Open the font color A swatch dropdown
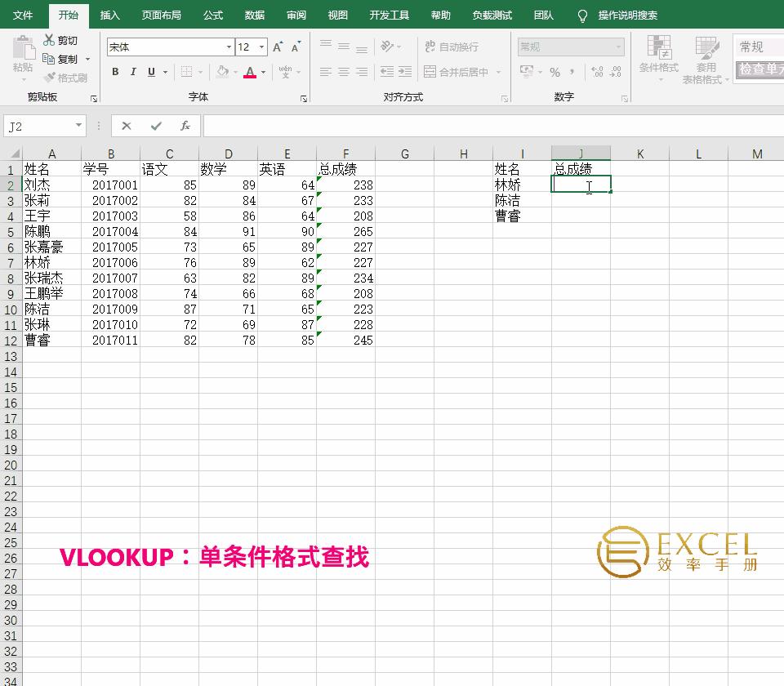This screenshot has height=686, width=784. 262,72
